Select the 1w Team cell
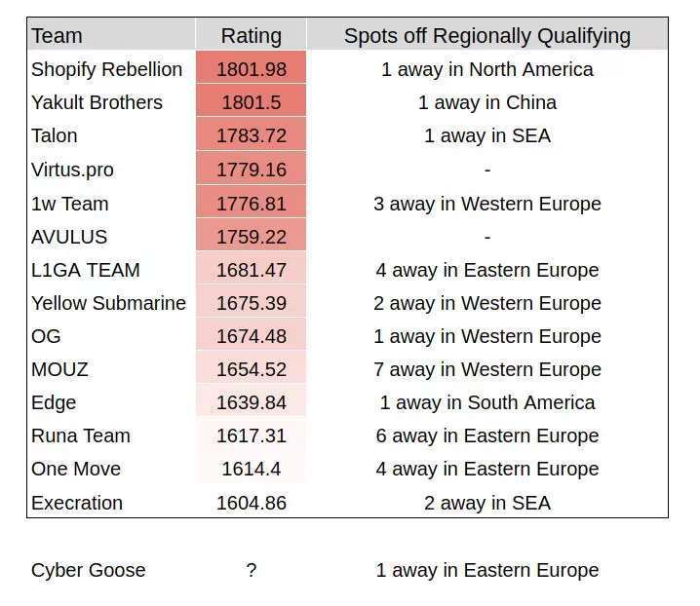The image size is (700, 606). pos(69,204)
